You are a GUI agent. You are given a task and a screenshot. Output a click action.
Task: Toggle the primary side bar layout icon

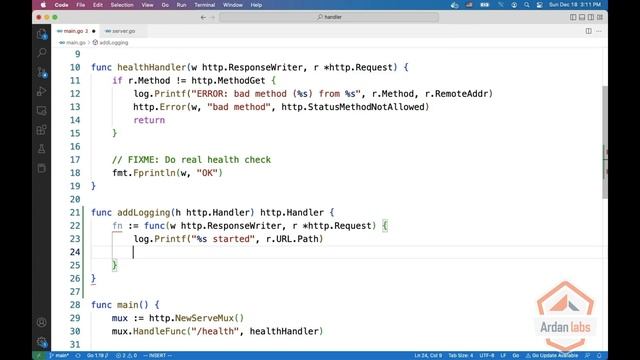click(x=573, y=17)
